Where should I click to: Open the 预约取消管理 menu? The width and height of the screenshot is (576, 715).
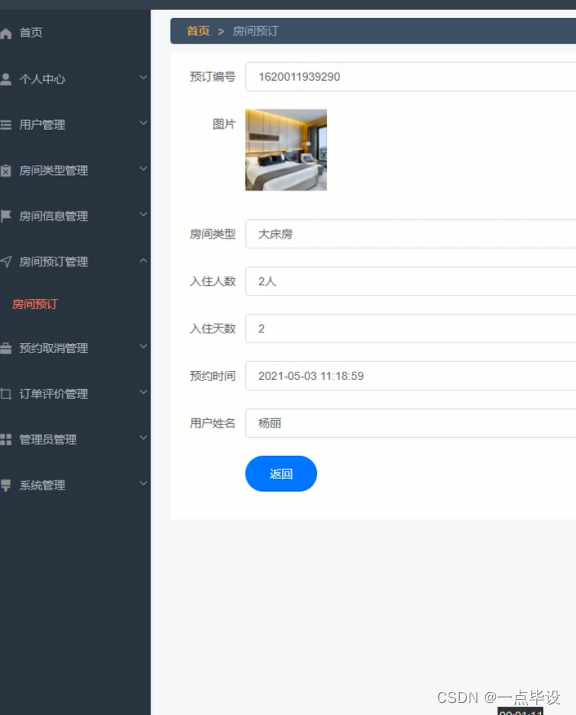(x=75, y=348)
